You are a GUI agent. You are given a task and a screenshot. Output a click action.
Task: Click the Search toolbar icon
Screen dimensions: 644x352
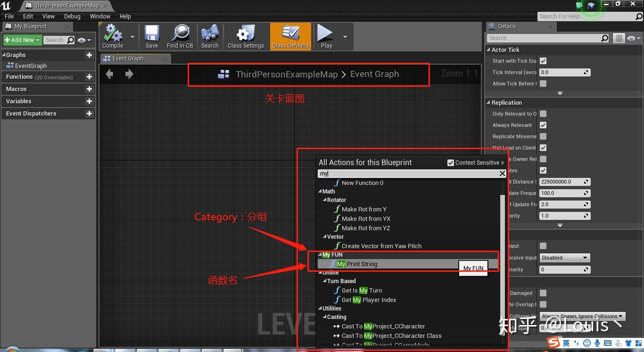(x=209, y=36)
